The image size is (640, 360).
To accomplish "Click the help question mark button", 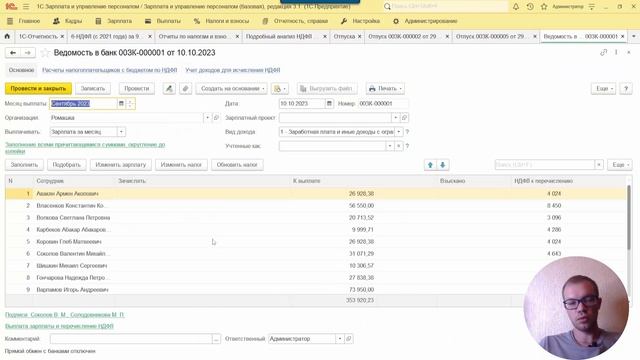I will [x=626, y=89].
